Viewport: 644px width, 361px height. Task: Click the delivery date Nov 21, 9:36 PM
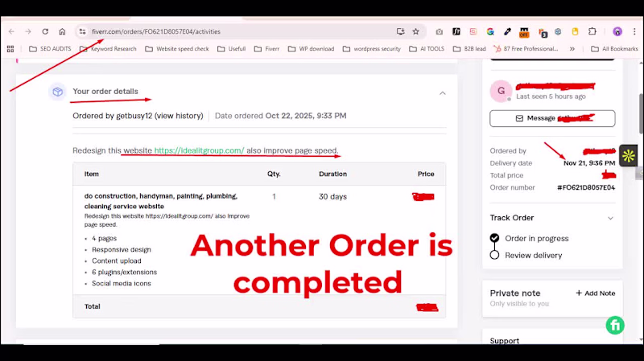pyautogui.click(x=589, y=163)
